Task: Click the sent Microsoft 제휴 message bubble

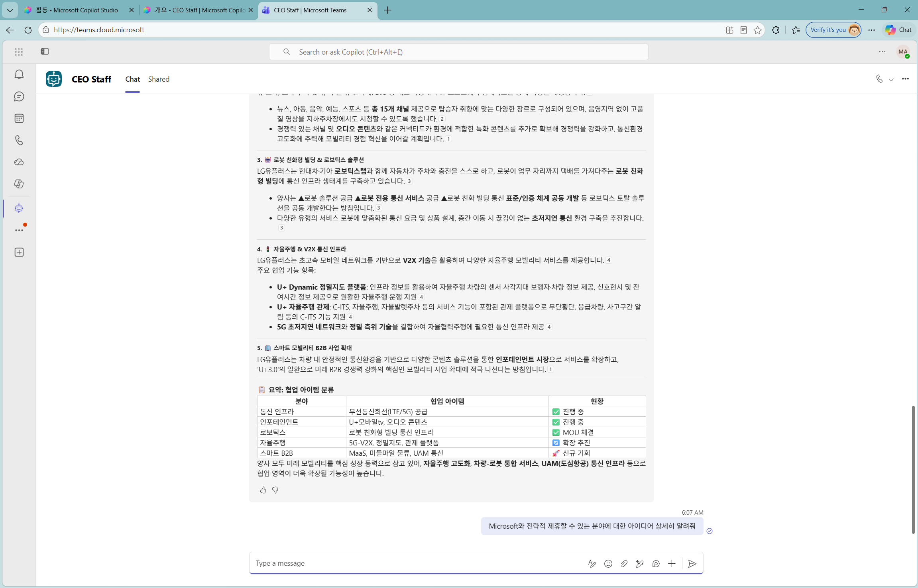Action: click(592, 526)
